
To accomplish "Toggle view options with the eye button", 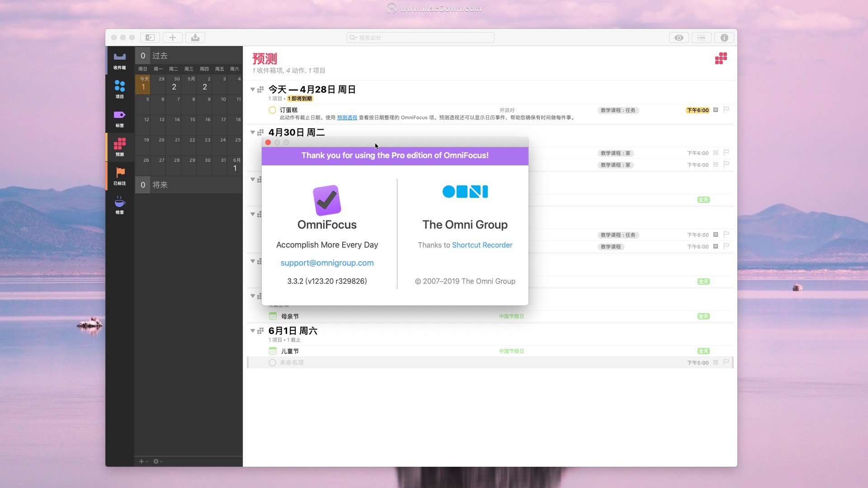I will (x=679, y=38).
